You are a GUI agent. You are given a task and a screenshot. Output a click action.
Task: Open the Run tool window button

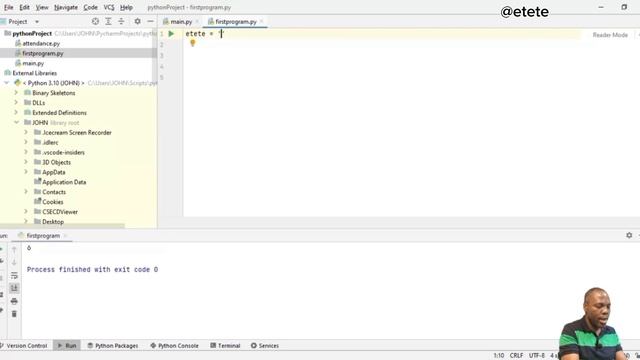tap(67, 345)
